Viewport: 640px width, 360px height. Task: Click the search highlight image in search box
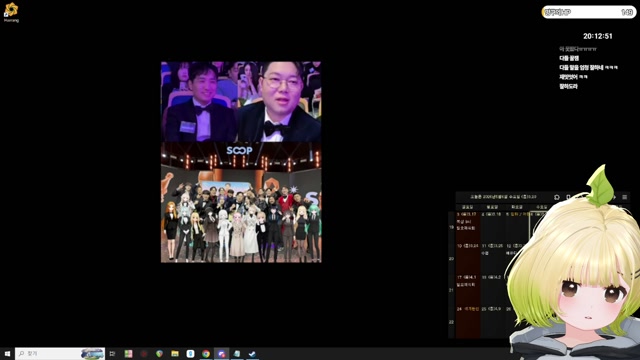92,353
